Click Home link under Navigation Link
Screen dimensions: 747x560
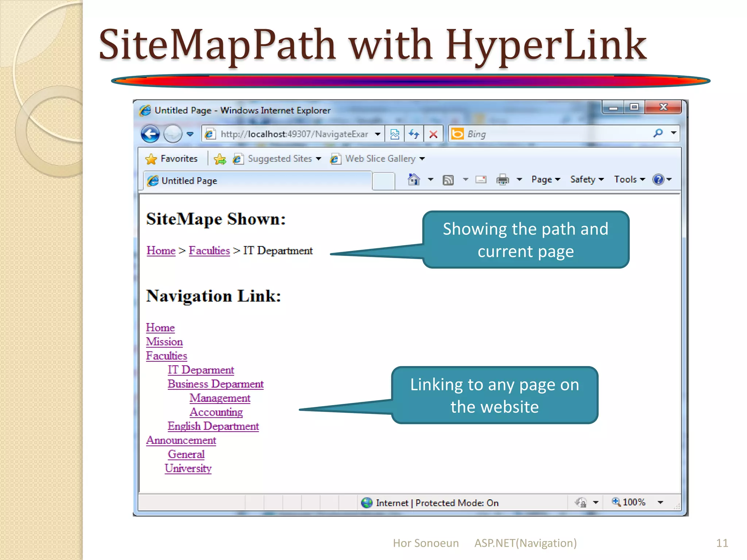click(160, 327)
